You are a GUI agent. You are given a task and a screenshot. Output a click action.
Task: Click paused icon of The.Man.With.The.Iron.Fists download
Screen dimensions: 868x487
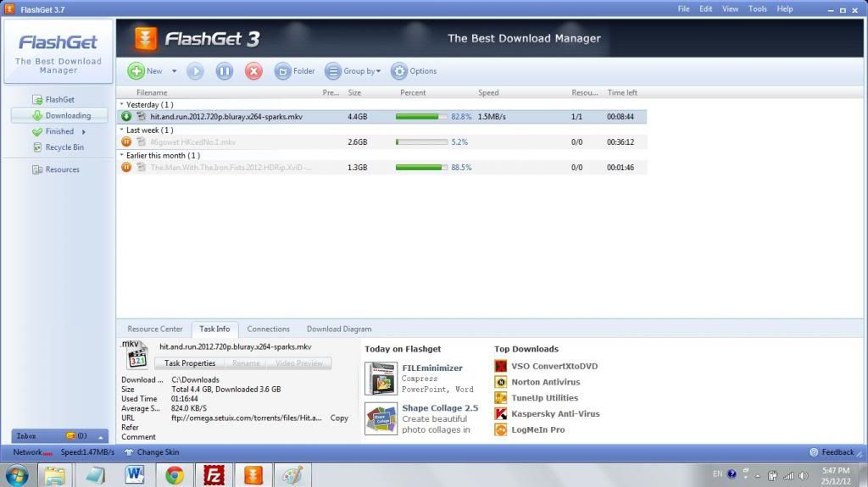pyautogui.click(x=126, y=168)
